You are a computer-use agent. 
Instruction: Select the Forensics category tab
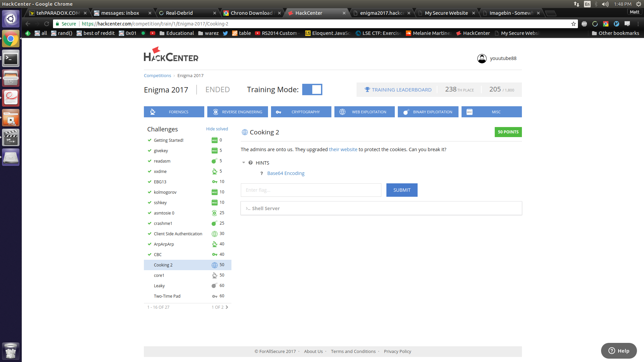coord(174,112)
